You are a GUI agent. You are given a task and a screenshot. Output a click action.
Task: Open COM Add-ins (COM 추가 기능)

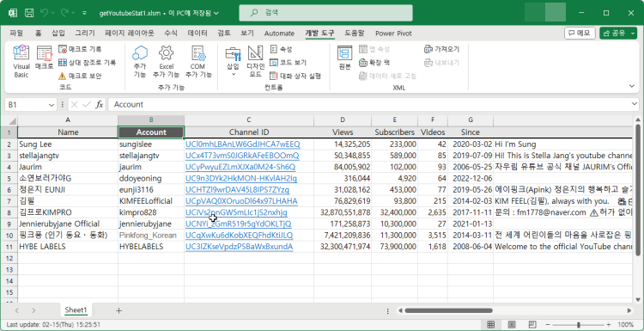coord(198,62)
